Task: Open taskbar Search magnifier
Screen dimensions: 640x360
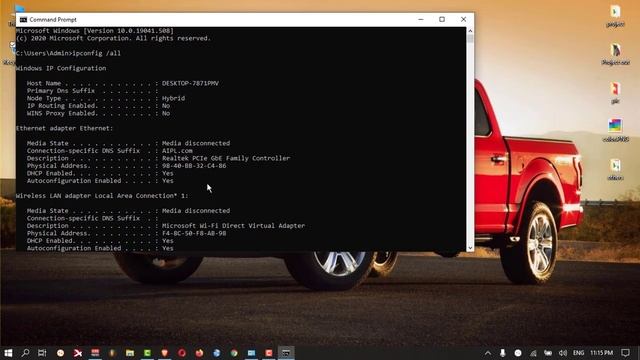Action: coord(25,353)
